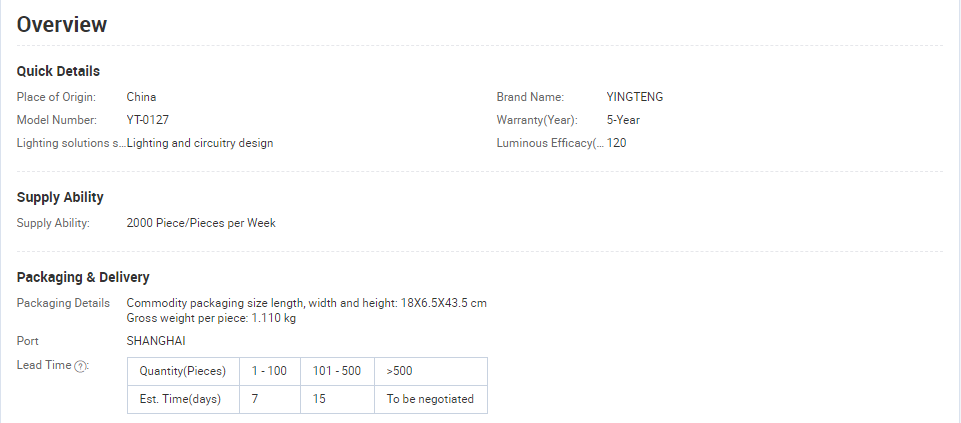This screenshot has width=961, height=423.
Task: Click the model number YT-0127
Action: (148, 120)
